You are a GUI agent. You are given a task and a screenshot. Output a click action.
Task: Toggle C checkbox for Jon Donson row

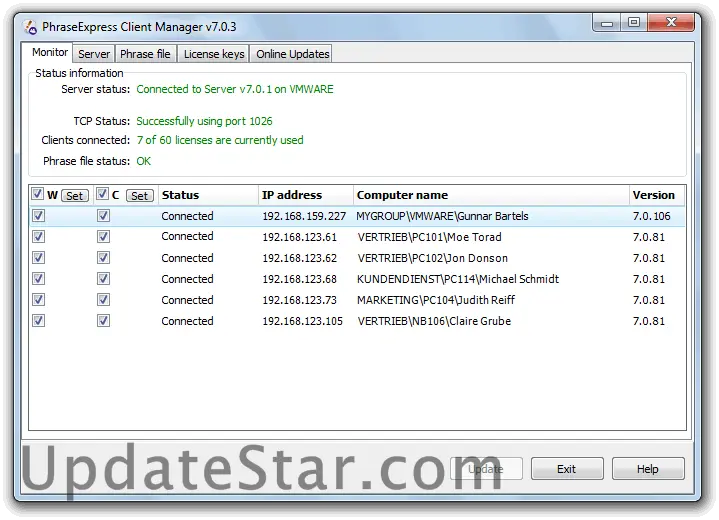(104, 258)
